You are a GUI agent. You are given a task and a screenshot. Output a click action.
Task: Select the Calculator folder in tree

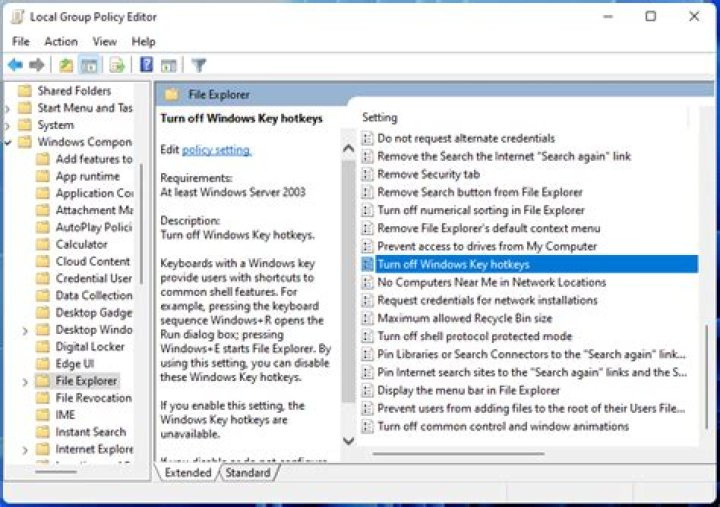point(81,244)
